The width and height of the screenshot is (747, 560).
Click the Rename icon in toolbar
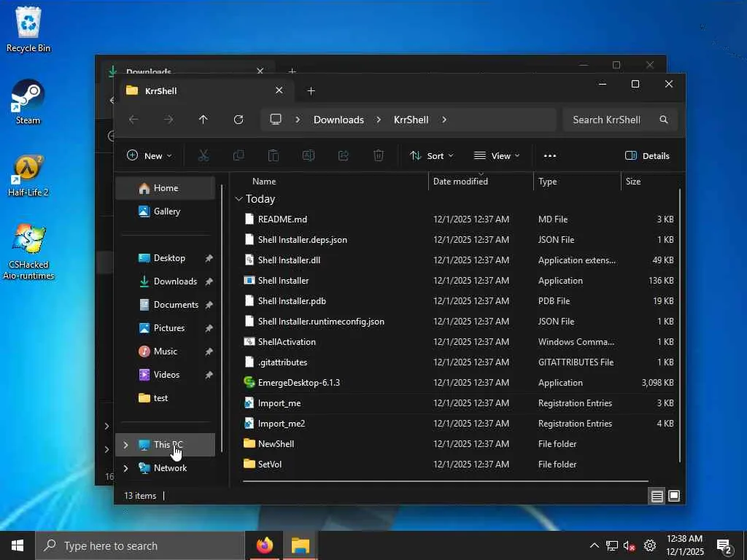click(309, 156)
